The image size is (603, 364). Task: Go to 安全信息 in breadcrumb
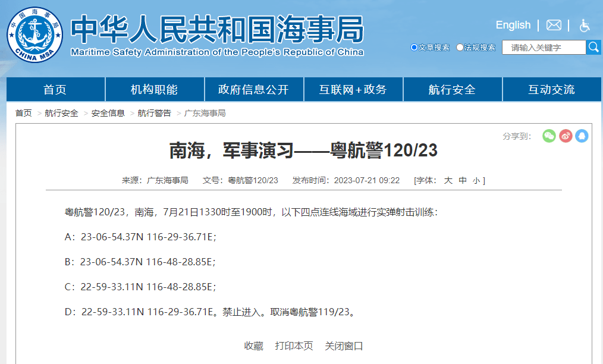108,113
